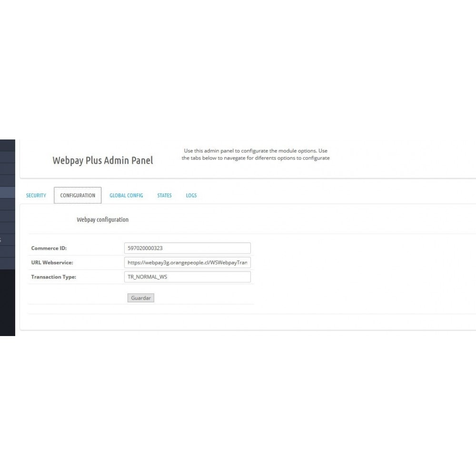
Task: Click the Transaction Type label
Action: [x=53, y=277]
